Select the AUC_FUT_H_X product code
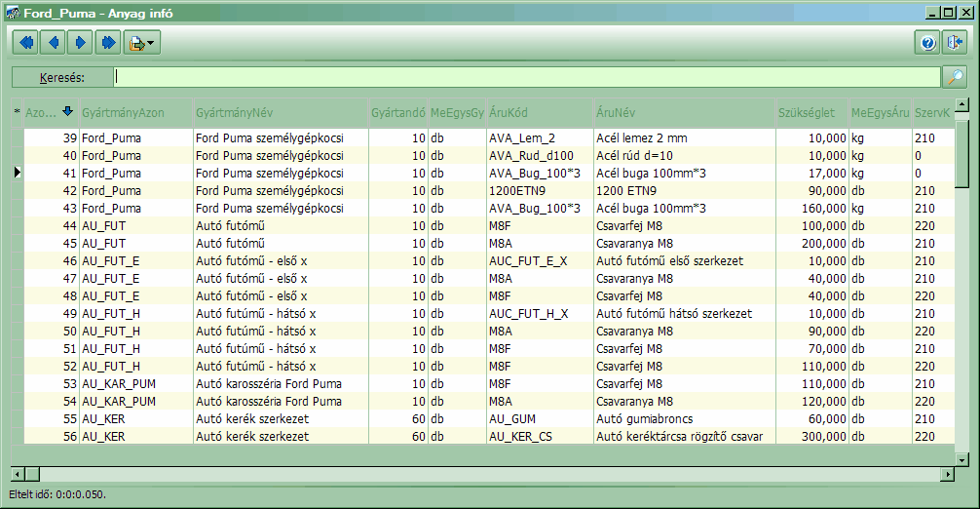980x509 pixels. (x=540, y=313)
